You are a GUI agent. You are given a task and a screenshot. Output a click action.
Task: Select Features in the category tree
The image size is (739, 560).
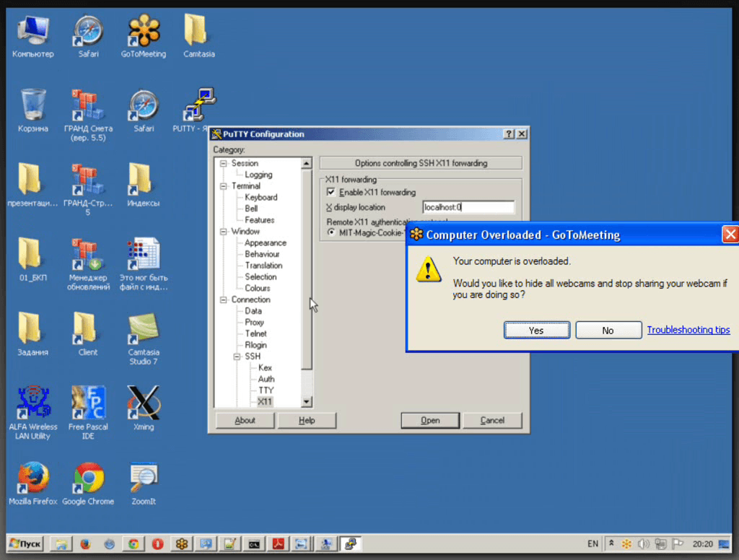coord(259,220)
